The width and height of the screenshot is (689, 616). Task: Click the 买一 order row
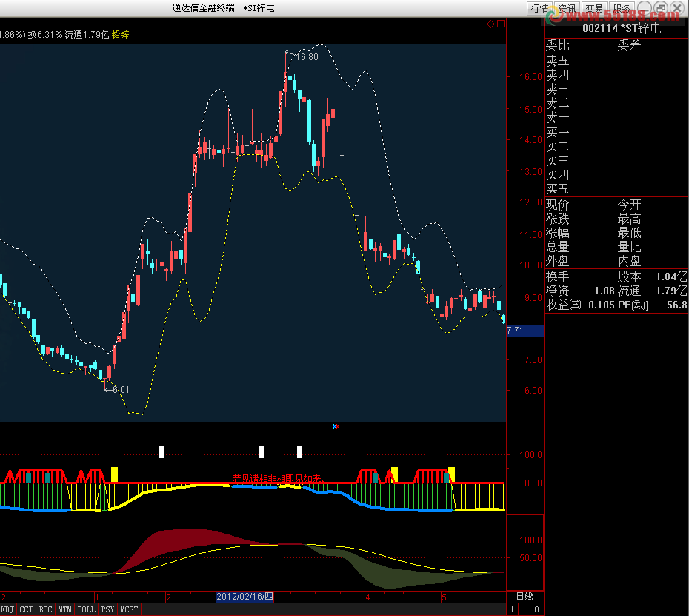pos(616,133)
